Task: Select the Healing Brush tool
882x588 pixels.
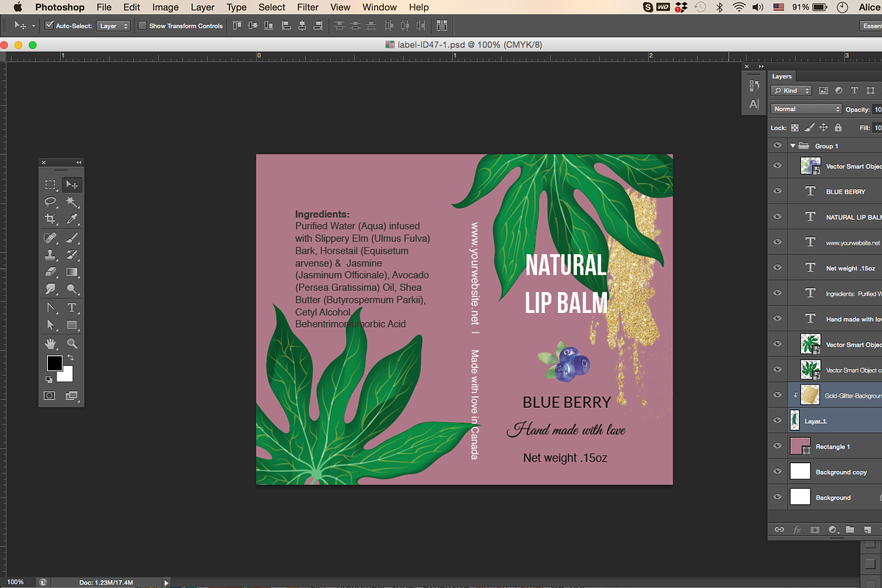Action: [50, 238]
